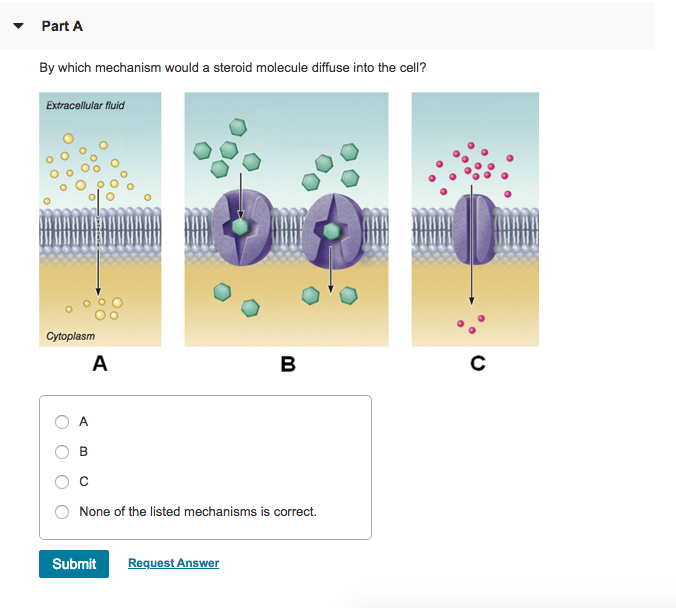This screenshot has width=676, height=608.
Task: Open the Request Answer link
Action: click(x=173, y=563)
